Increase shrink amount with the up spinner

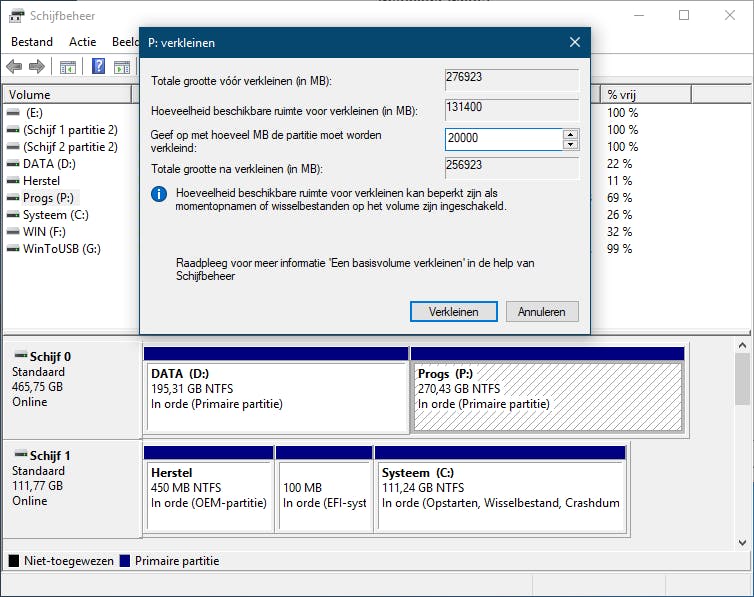pyautogui.click(x=570, y=134)
